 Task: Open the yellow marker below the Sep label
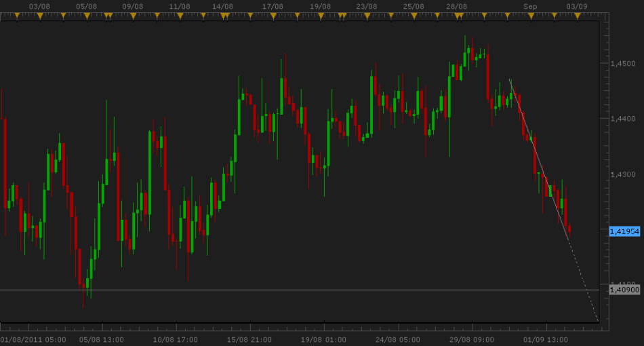tap(530, 16)
